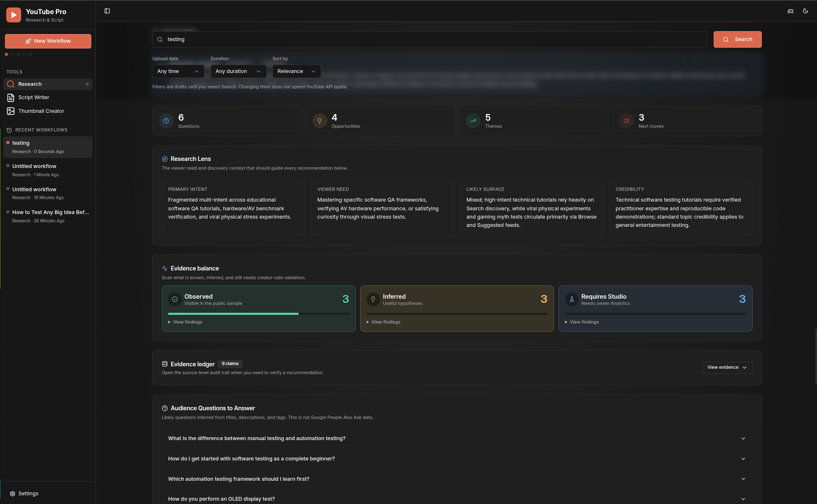This screenshot has width=817, height=504.
Task: Open Thumbnail Creator tool
Action: pos(48,111)
